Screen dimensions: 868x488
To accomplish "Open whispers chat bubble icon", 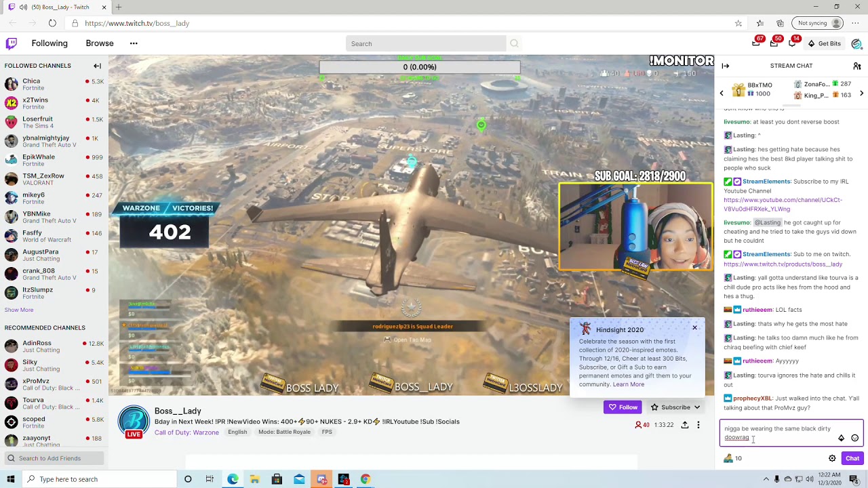I will coord(791,43).
